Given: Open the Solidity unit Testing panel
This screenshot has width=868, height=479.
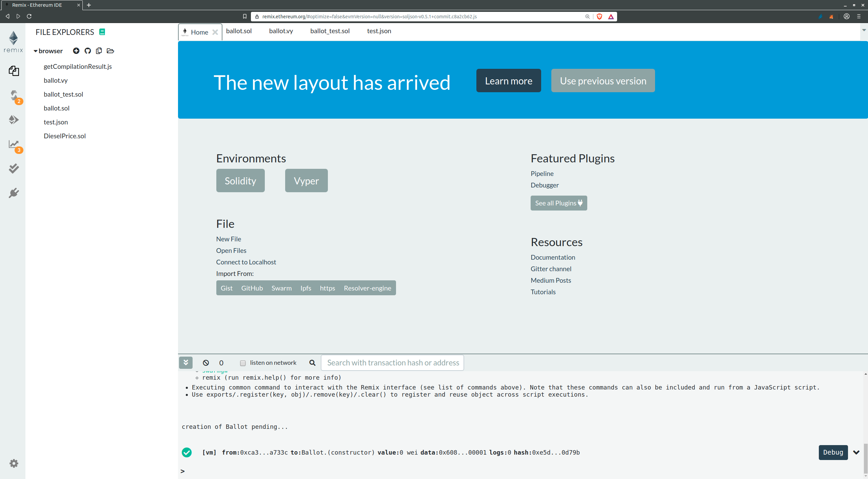Looking at the screenshot, I should point(14,168).
